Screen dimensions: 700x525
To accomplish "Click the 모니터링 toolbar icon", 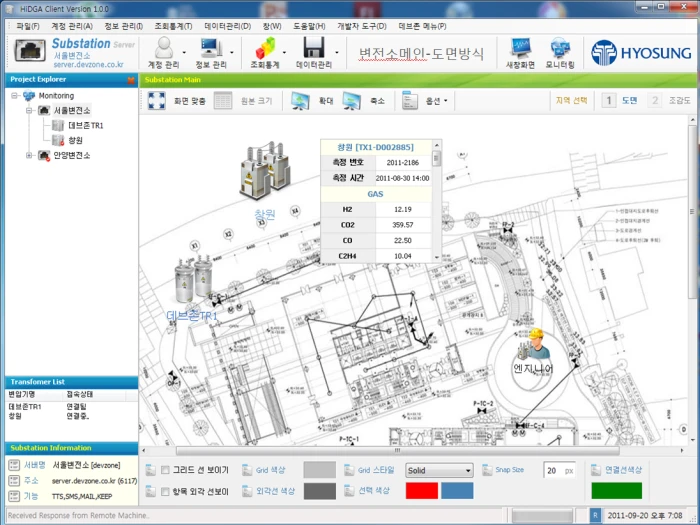I will coord(560,47).
